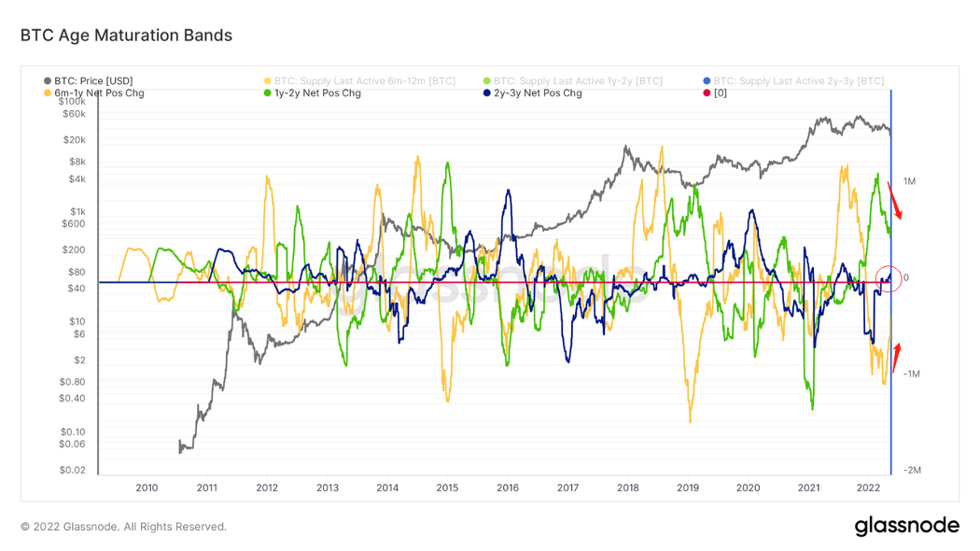
Task: Click the 2022 Glassnode copyright text
Action: (123, 527)
